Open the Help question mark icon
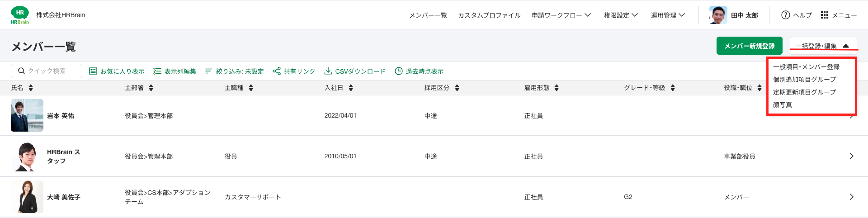Screen dimensions: 868x218 (x=786, y=15)
